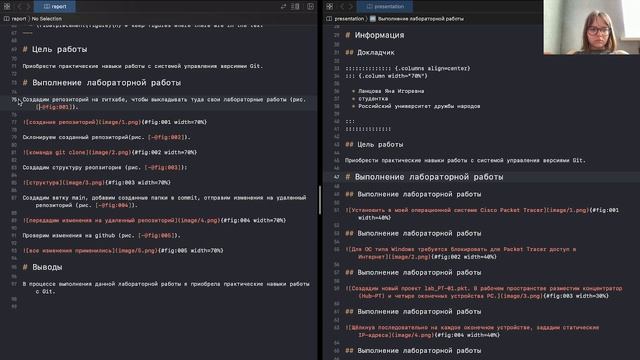Click heading '# Информация' in presentation
The width and height of the screenshot is (640, 360).
click(375, 36)
